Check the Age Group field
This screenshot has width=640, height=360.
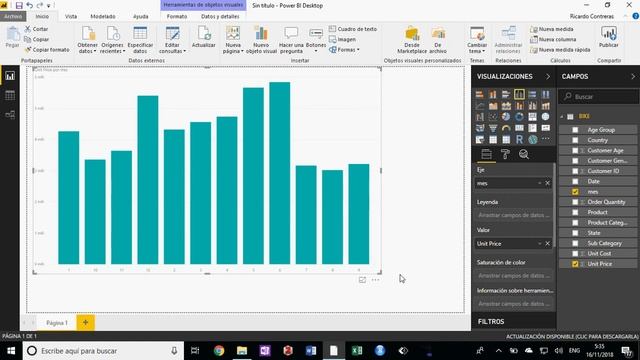click(575, 130)
